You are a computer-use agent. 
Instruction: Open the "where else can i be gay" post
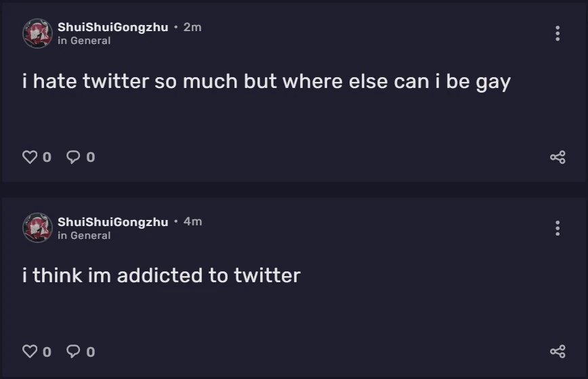pos(266,82)
